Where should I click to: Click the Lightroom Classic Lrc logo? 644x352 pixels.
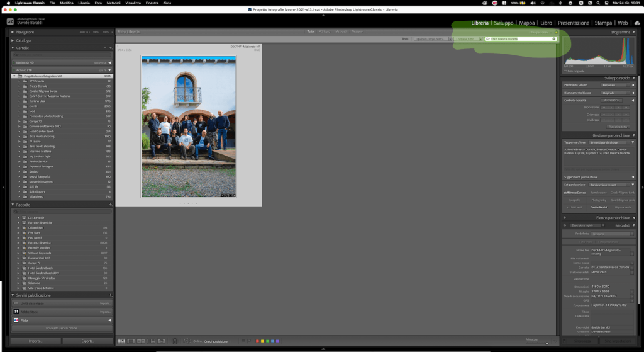pyautogui.click(x=10, y=21)
